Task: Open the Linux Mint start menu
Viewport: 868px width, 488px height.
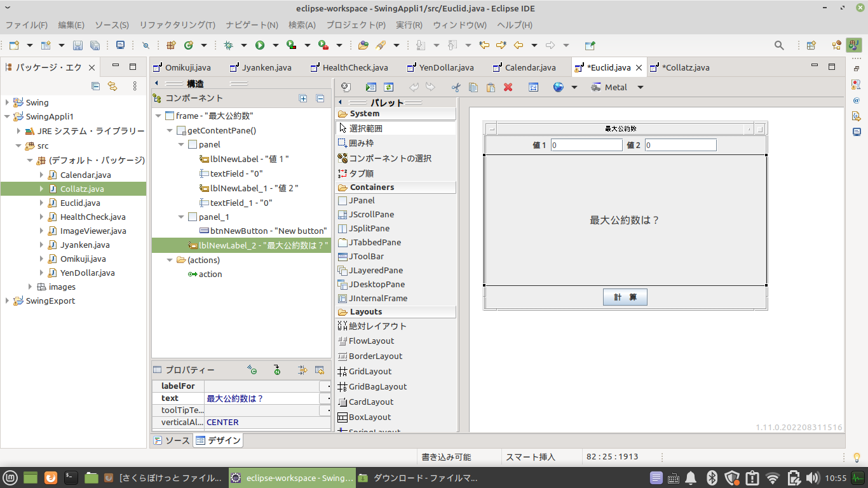Action: coord(11,478)
